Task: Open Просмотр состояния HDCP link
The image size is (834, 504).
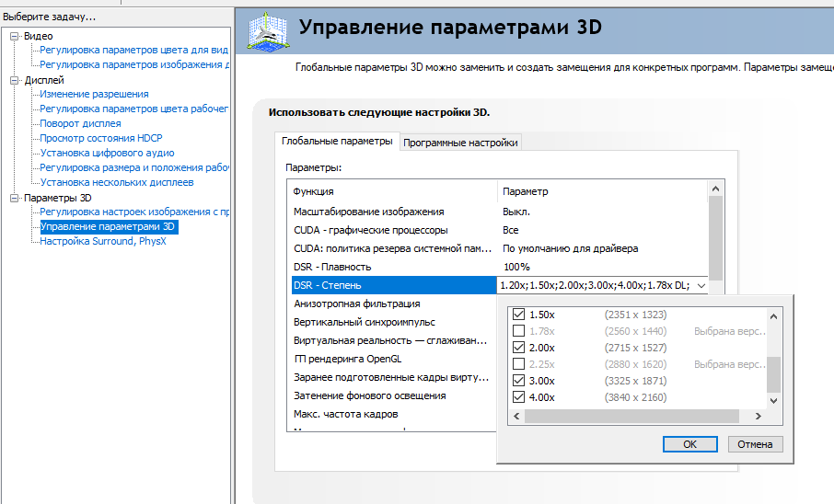Action: [x=101, y=138]
